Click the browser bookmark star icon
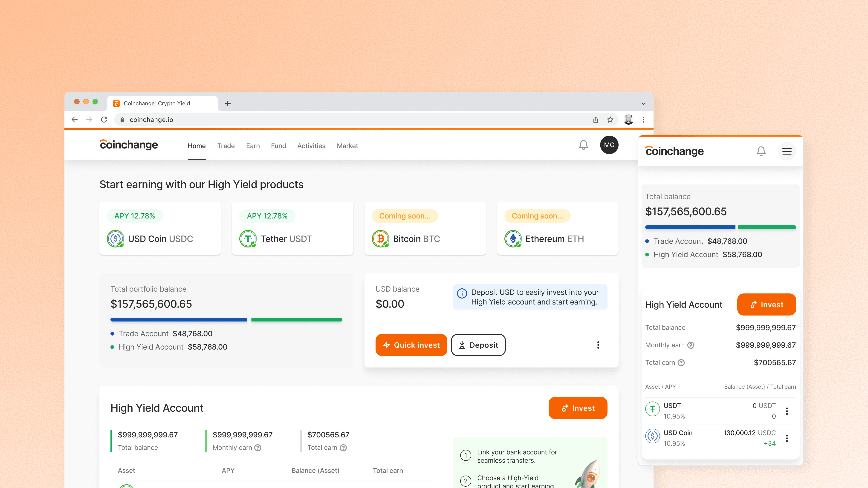The image size is (868, 488). pyautogui.click(x=610, y=120)
